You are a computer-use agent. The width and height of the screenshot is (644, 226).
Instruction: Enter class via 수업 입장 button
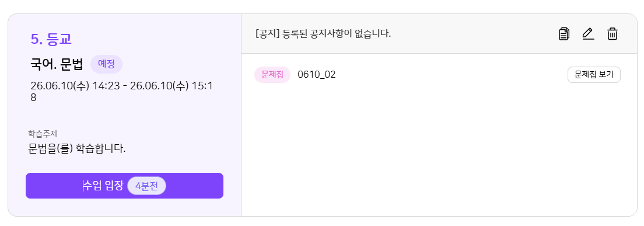pos(124,186)
